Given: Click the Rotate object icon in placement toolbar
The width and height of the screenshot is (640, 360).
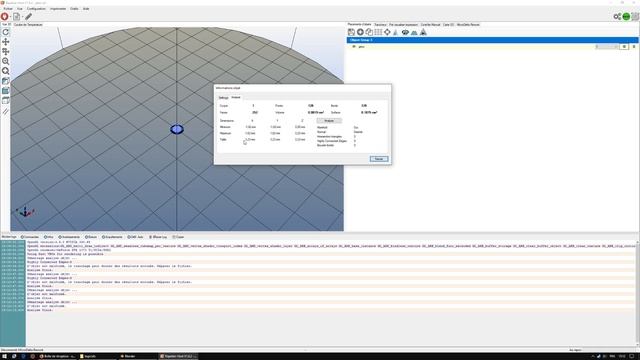Looking at the screenshot, I should [405, 32].
